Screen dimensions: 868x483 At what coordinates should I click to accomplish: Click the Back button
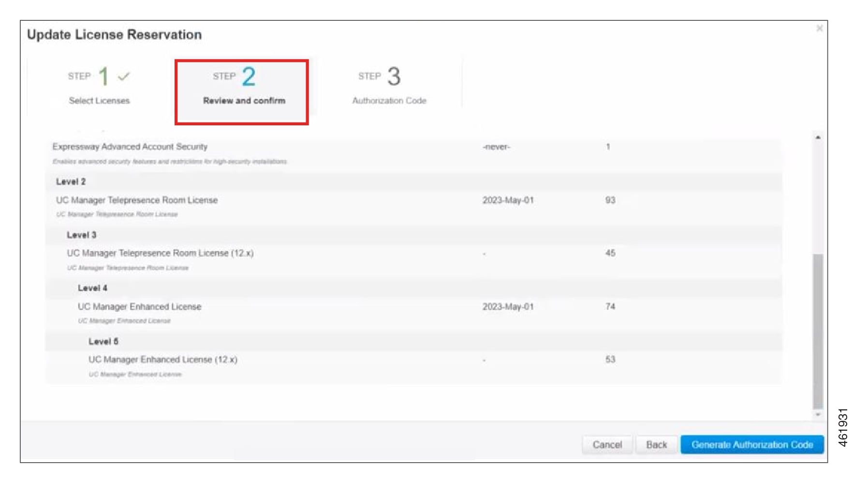point(656,445)
